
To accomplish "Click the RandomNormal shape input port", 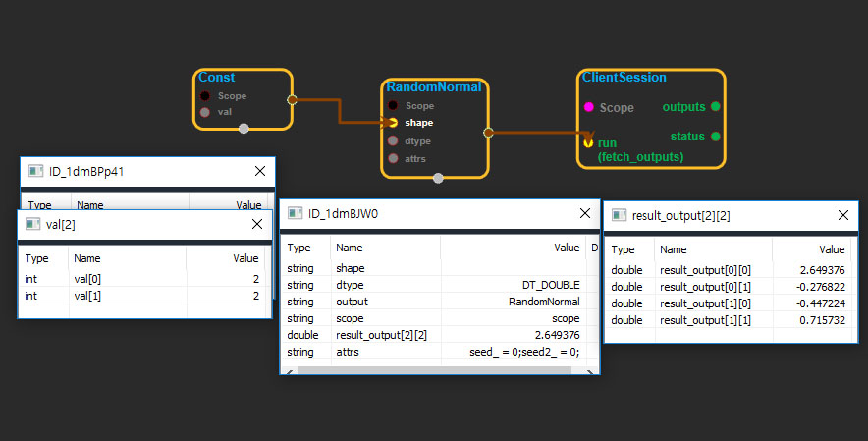I will click(x=393, y=123).
